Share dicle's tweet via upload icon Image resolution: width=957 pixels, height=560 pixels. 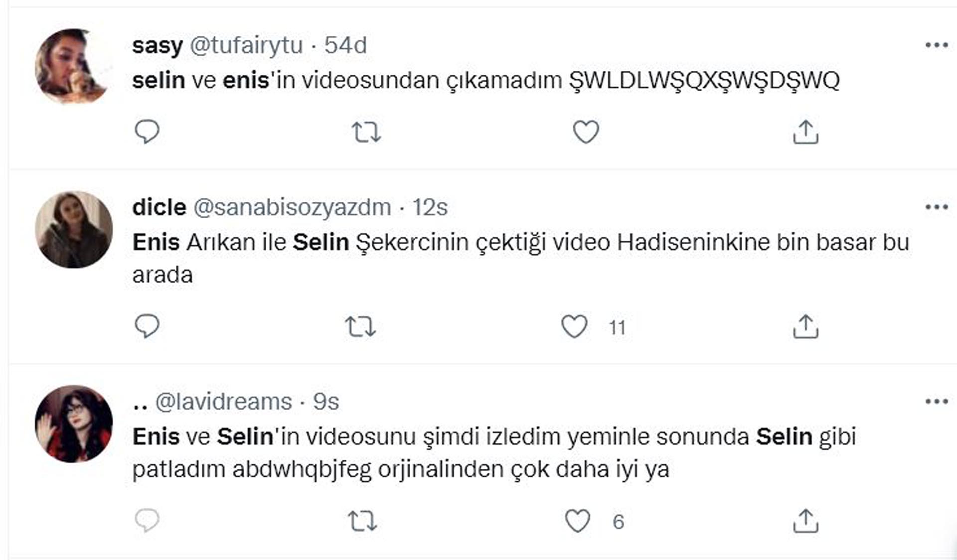806,326
